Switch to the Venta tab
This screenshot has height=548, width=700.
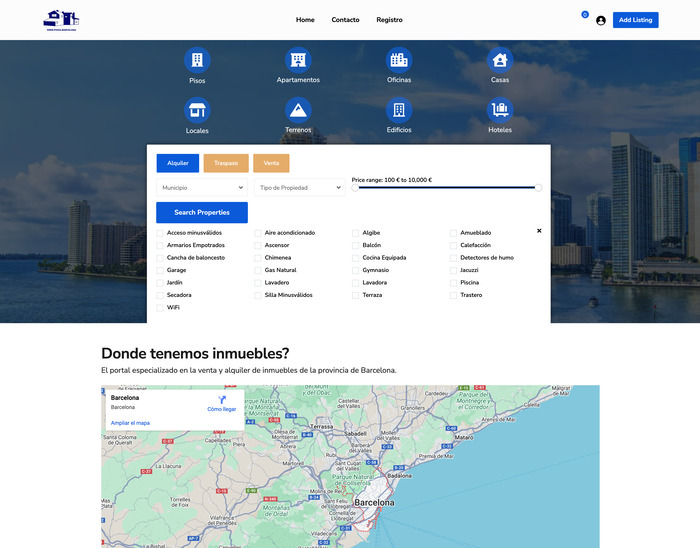[x=271, y=163]
